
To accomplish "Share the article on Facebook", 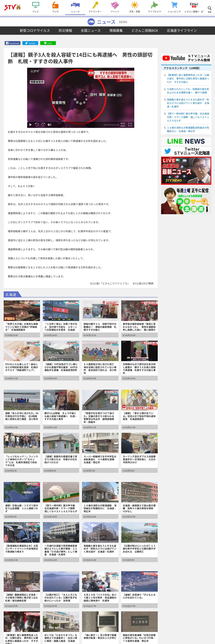I will (x=13, y=43).
